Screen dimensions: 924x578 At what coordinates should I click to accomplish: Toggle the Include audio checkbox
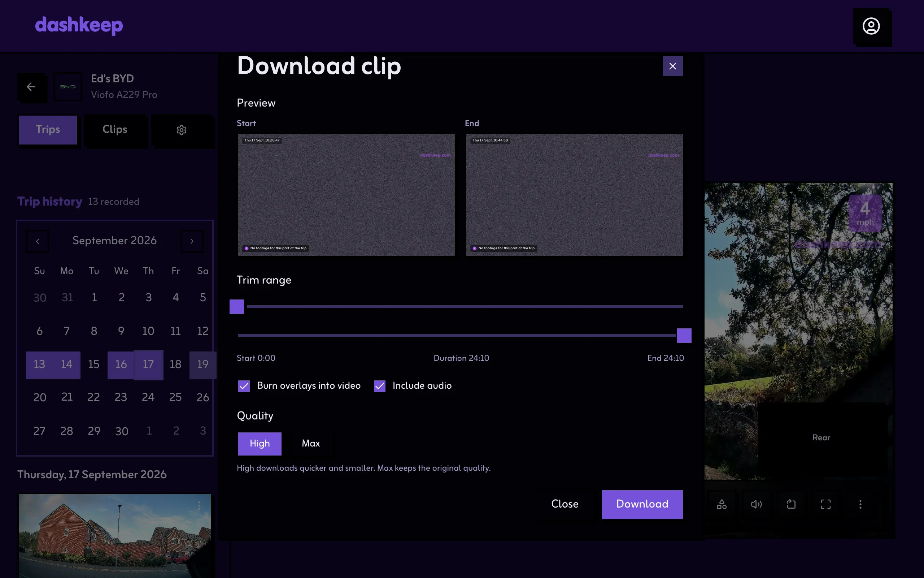click(380, 386)
